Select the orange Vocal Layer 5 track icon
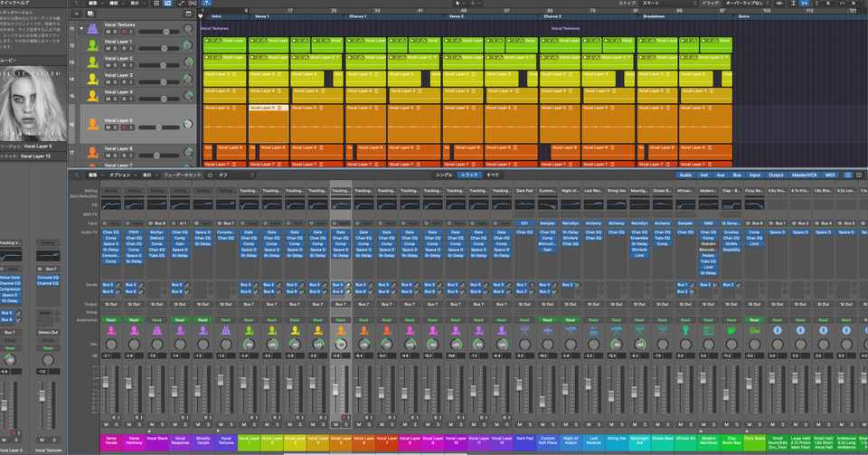This screenshot has width=868, height=455. pos(91,124)
